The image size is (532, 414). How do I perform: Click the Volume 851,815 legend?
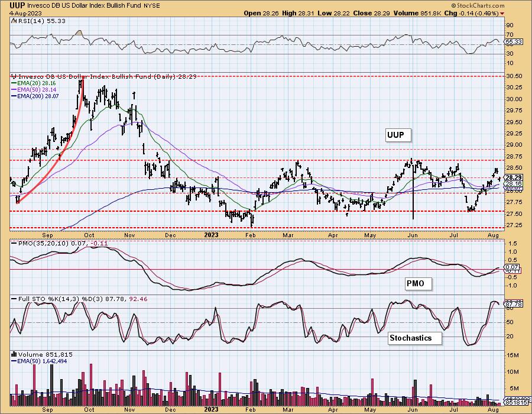(x=42, y=355)
